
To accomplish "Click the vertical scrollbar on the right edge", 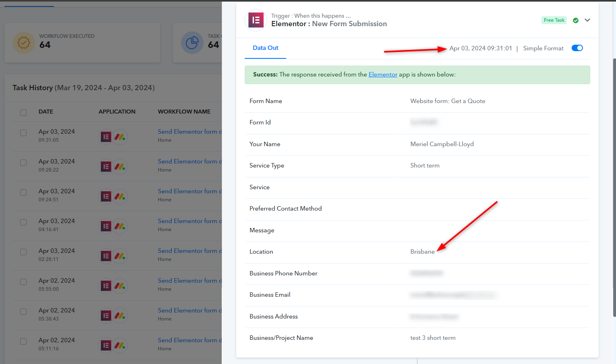I will pyautogui.click(x=614, y=187).
